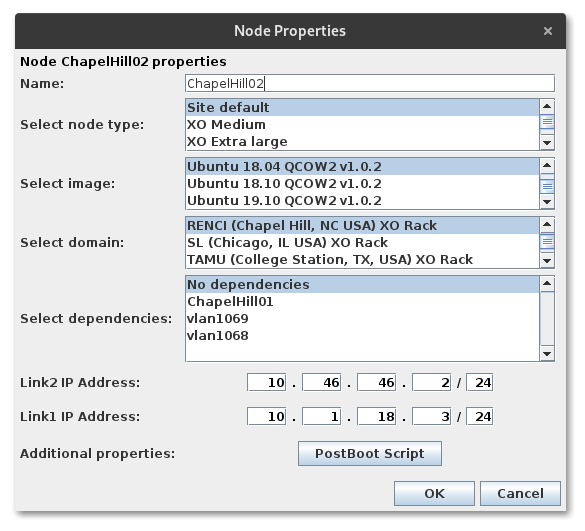Select Ubuntu 18.10 QCOW2 v1.0.2 image

[x=362, y=184]
